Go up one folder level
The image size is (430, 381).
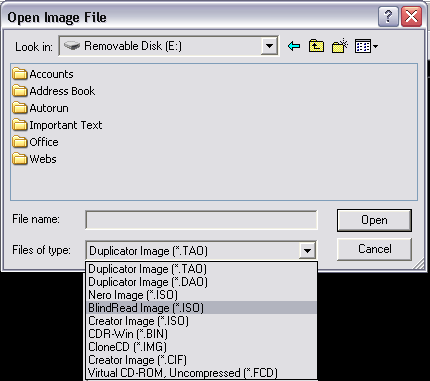click(316, 46)
